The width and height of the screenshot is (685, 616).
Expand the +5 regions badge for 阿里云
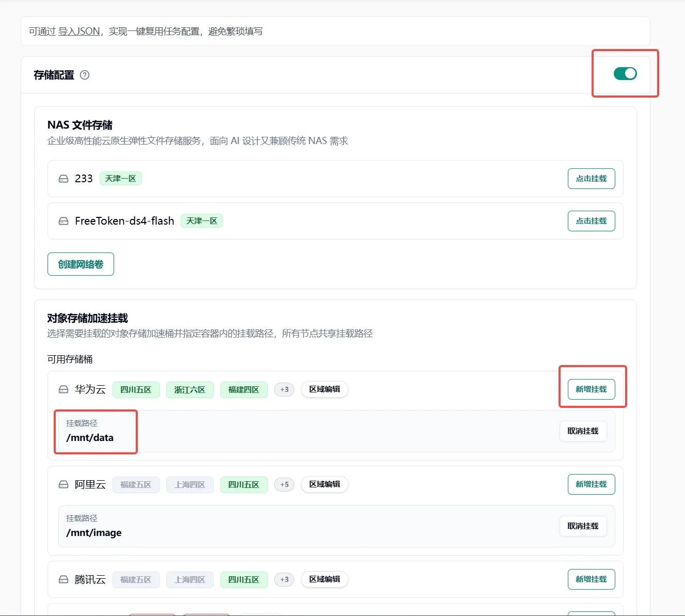point(284,484)
